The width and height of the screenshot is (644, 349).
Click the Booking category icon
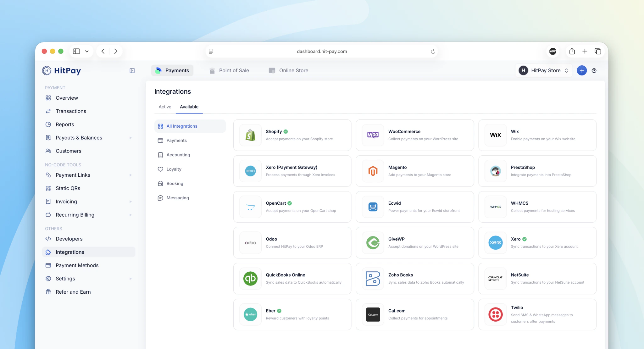point(161,183)
